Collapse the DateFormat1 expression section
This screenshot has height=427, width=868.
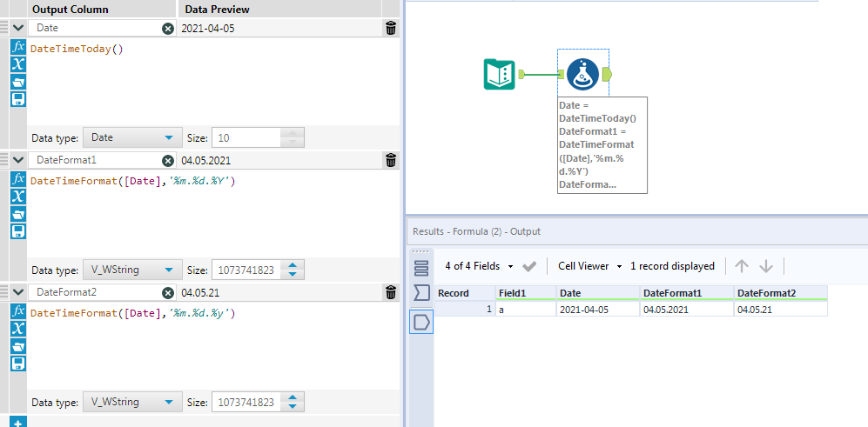click(x=18, y=160)
